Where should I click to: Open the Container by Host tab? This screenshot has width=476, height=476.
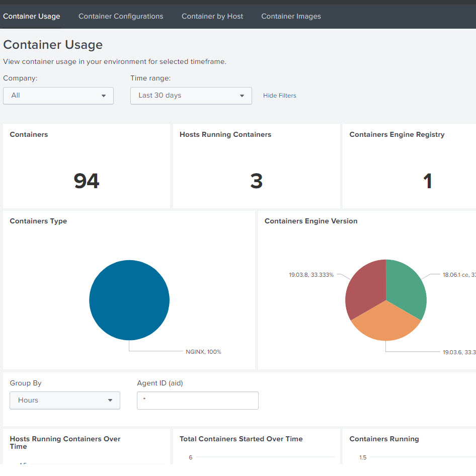212,16
